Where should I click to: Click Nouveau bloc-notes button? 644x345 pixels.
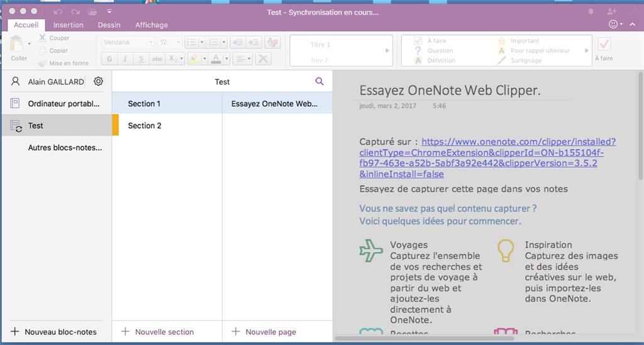click(54, 332)
